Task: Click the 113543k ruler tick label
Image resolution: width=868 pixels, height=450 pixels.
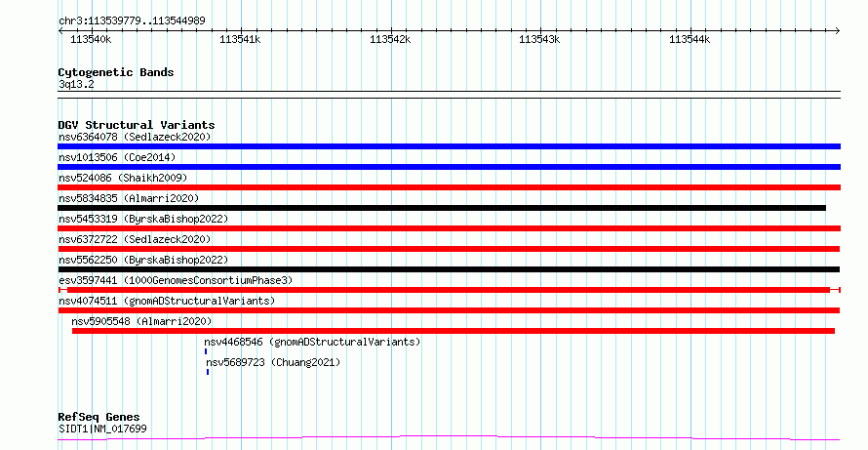Action: coord(539,40)
